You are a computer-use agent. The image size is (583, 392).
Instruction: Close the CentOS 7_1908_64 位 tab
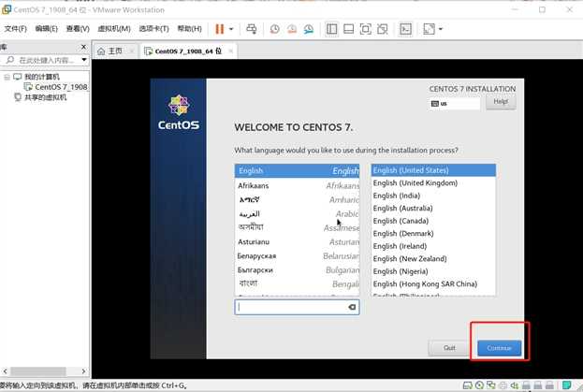coord(231,51)
